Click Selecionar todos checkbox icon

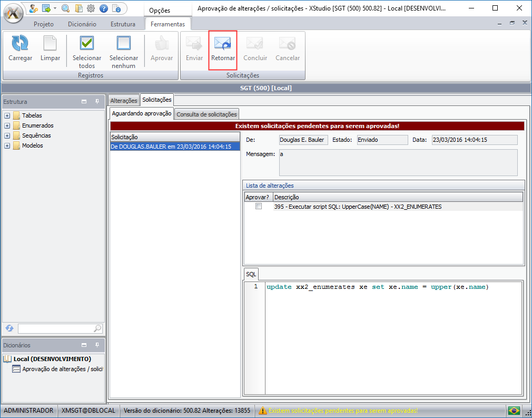(x=87, y=51)
